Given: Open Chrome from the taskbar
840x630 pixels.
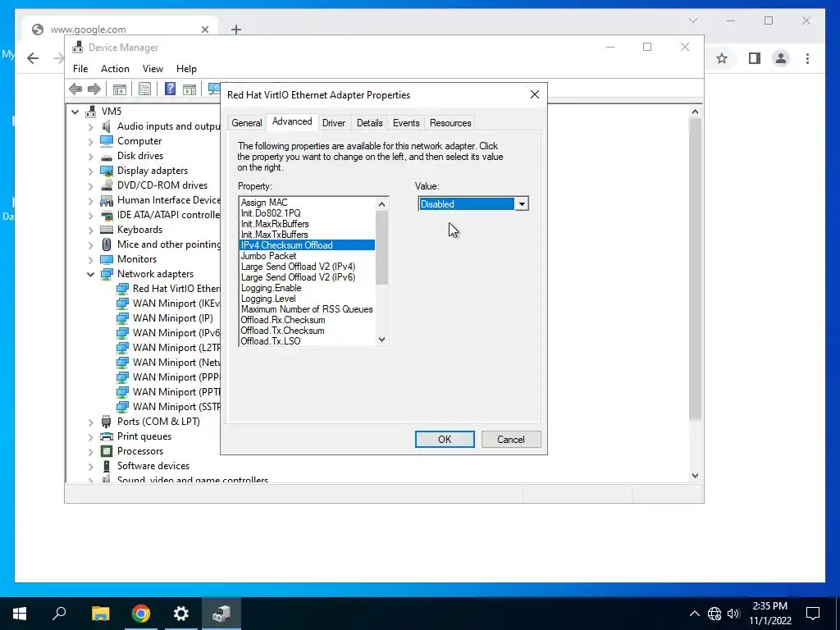Looking at the screenshot, I should [x=141, y=614].
